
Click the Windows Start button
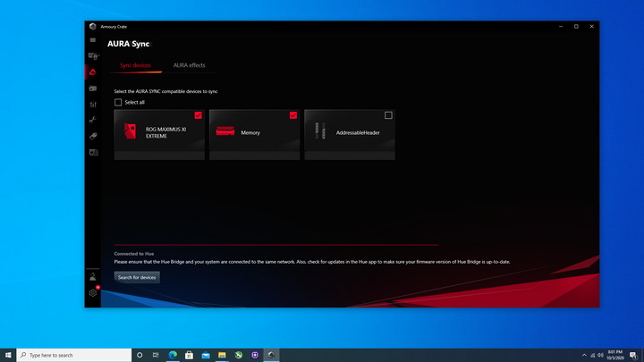pos(9,355)
